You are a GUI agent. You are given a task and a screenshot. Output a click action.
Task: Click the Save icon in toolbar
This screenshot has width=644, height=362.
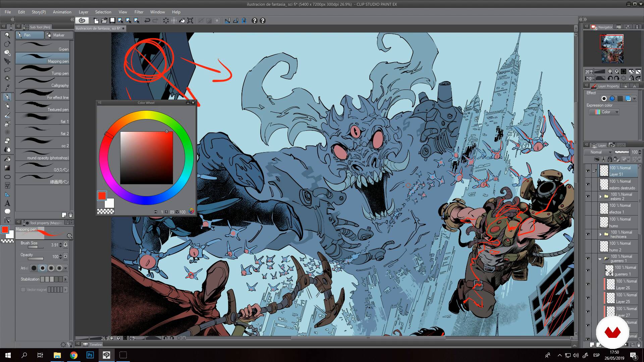112,20
